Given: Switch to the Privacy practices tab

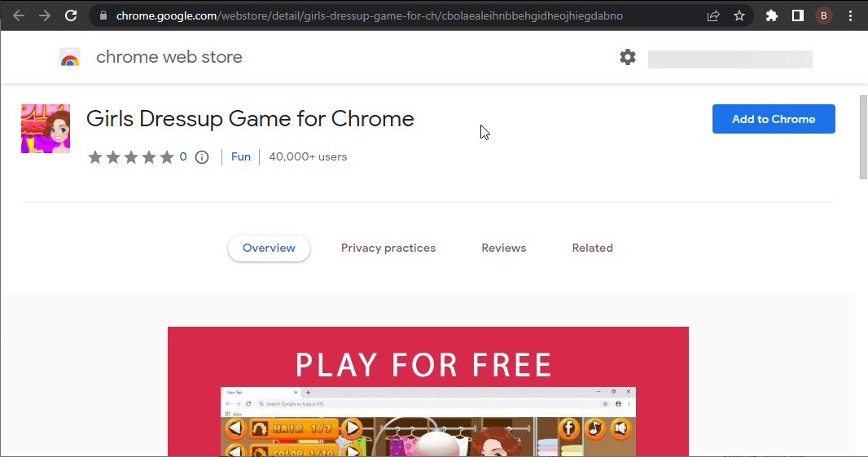Looking at the screenshot, I should [x=388, y=248].
